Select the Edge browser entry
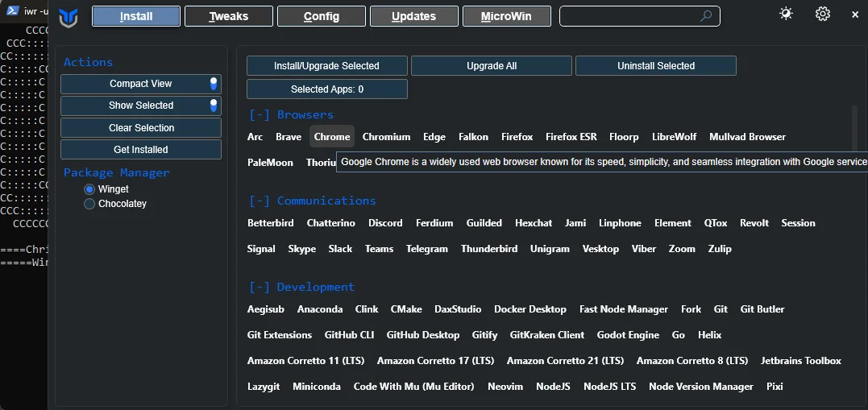 click(434, 137)
